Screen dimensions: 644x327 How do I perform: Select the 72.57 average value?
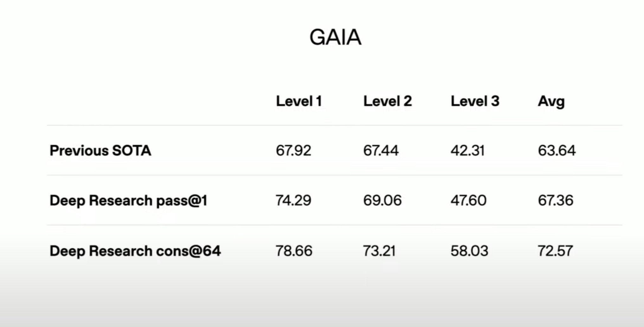[x=555, y=251]
